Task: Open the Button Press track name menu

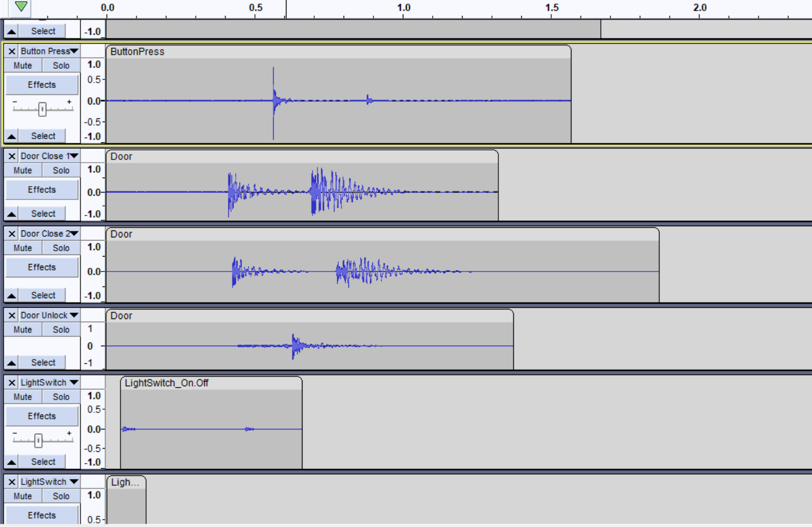Action: [49, 51]
